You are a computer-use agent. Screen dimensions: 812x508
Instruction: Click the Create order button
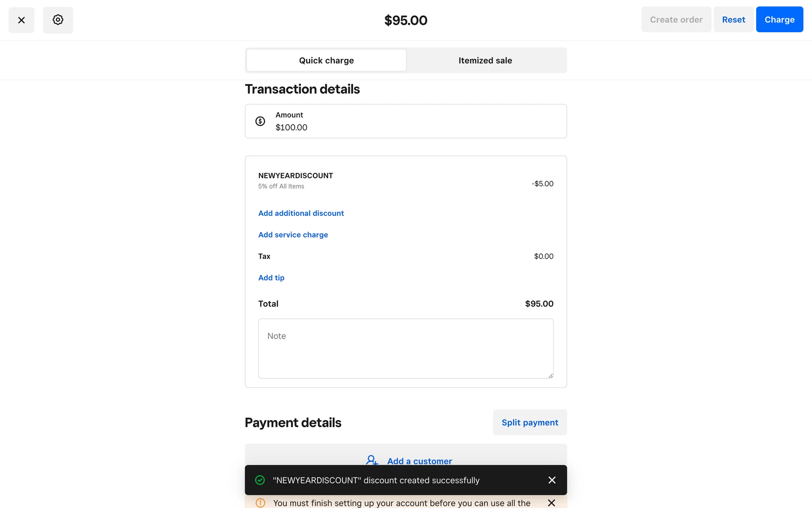pos(676,19)
